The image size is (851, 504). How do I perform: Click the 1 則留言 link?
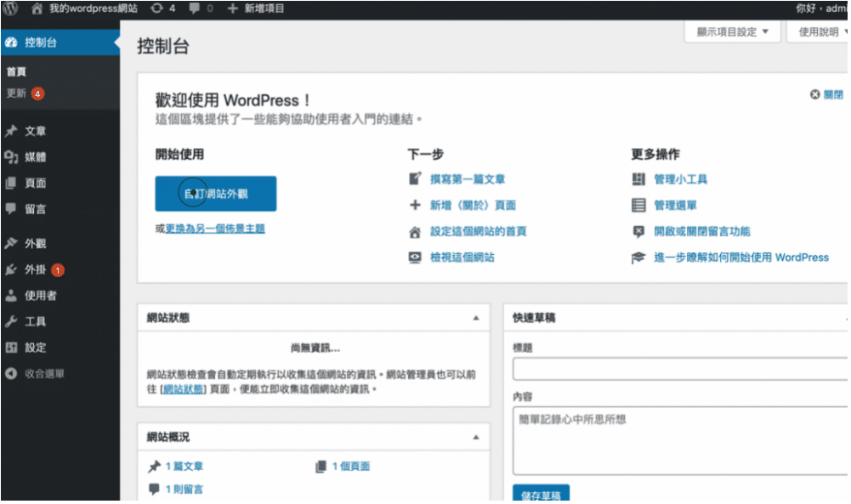(x=184, y=490)
